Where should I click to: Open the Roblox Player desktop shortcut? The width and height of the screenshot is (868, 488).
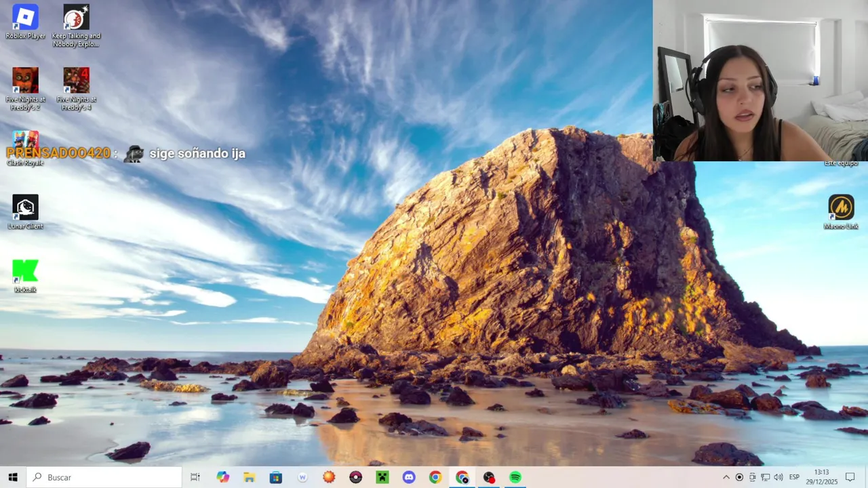(x=25, y=22)
